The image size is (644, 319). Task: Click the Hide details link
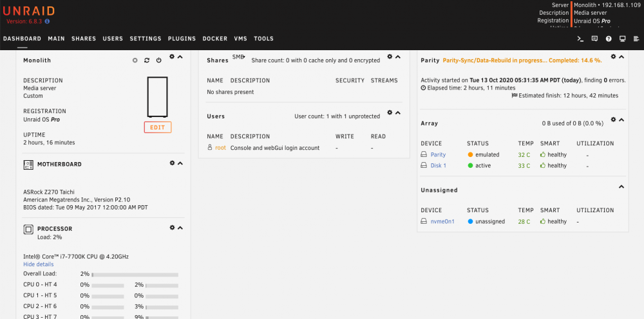coord(39,264)
